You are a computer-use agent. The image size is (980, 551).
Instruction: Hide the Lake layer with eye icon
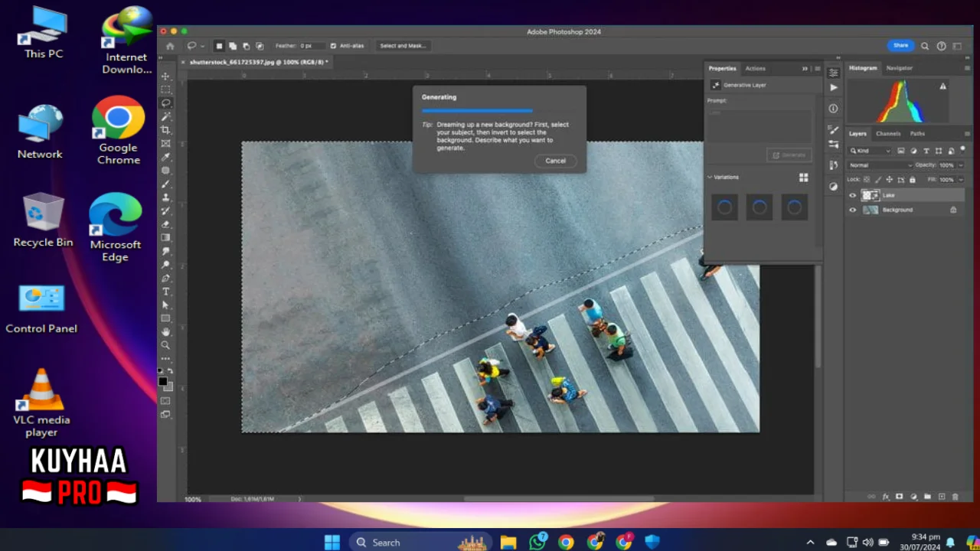(853, 195)
